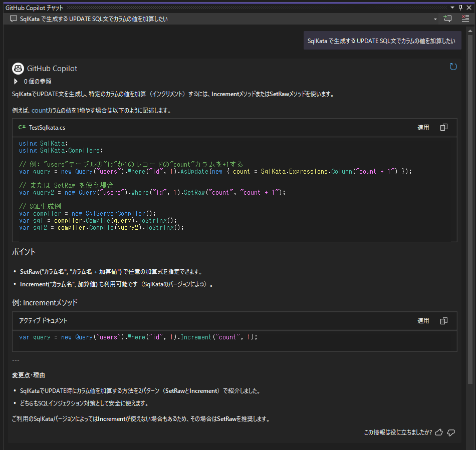The width and height of the screenshot is (476, 450).
Task: Click the 変更点・理由 heading
Action: tap(29, 375)
